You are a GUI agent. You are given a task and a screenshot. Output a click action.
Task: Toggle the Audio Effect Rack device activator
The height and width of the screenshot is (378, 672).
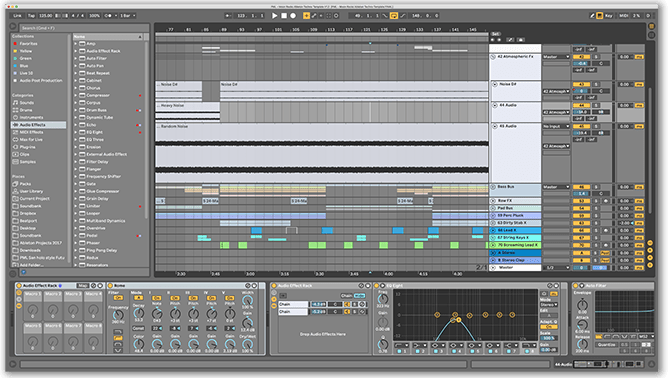pos(19,285)
